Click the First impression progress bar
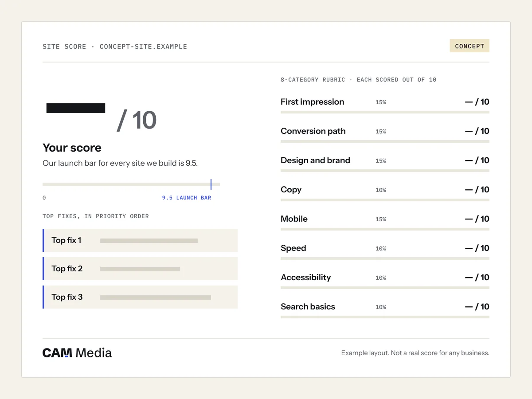532x399 pixels. 385,112
